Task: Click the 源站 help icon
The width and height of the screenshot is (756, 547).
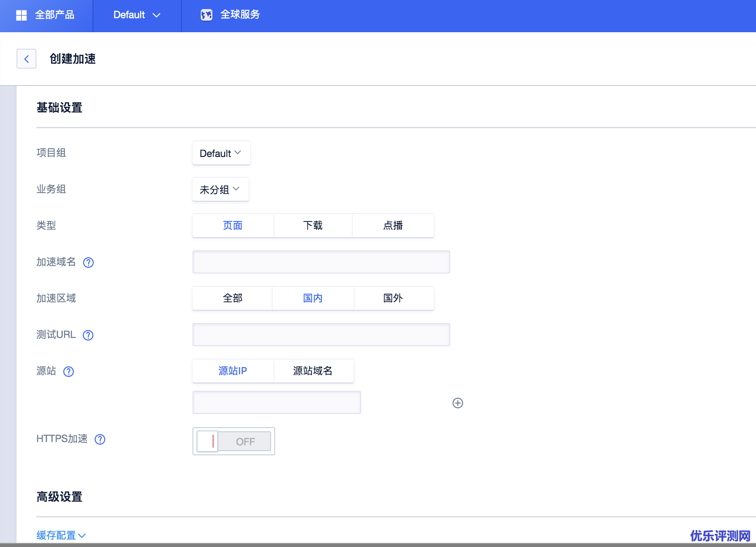Action: pos(69,372)
